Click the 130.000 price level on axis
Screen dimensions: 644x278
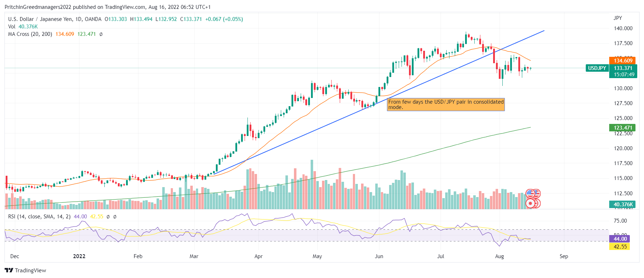coord(623,88)
